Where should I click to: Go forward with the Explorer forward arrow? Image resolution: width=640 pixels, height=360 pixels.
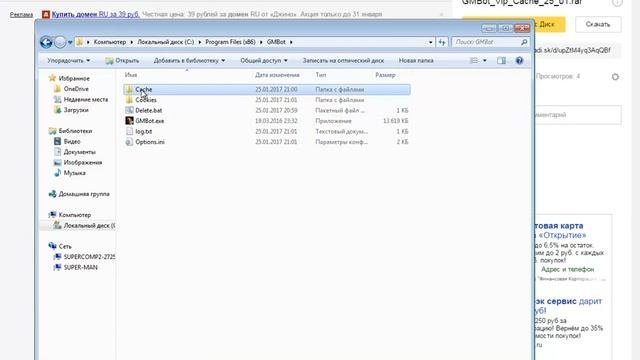(x=60, y=42)
